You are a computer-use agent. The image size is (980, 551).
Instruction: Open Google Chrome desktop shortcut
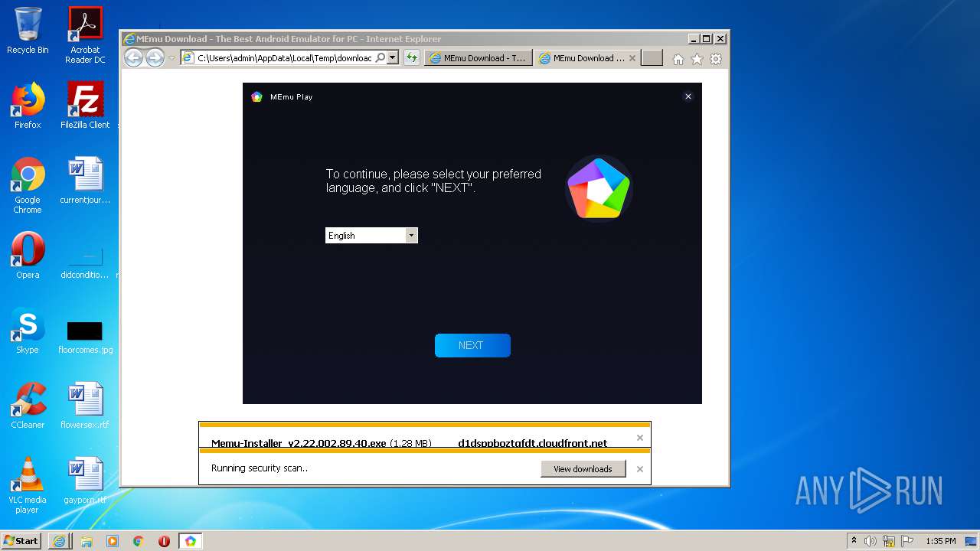pos(28,185)
